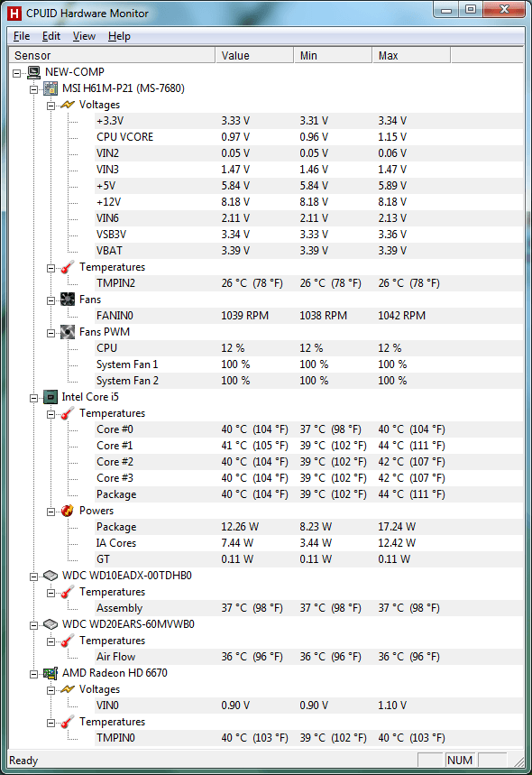Screen dimensions: 532x775
Task: Open the Help menu
Action: pyautogui.click(x=119, y=36)
